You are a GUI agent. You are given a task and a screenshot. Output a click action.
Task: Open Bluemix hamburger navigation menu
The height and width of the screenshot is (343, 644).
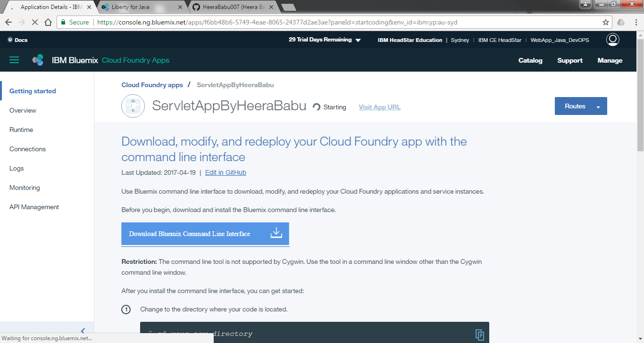pos(14,60)
